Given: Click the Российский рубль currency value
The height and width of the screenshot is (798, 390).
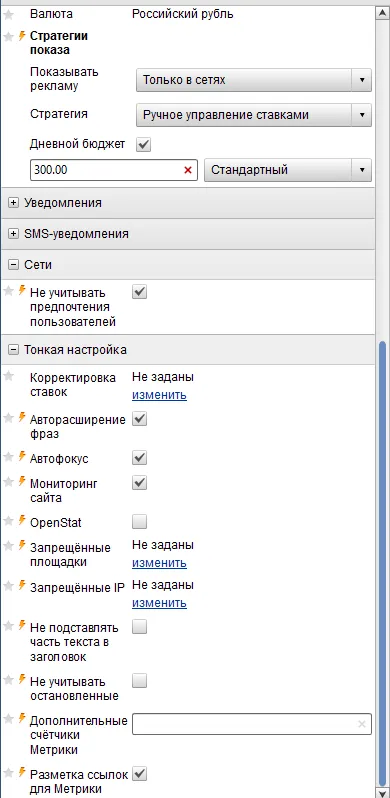Looking at the screenshot, I should coord(183,14).
